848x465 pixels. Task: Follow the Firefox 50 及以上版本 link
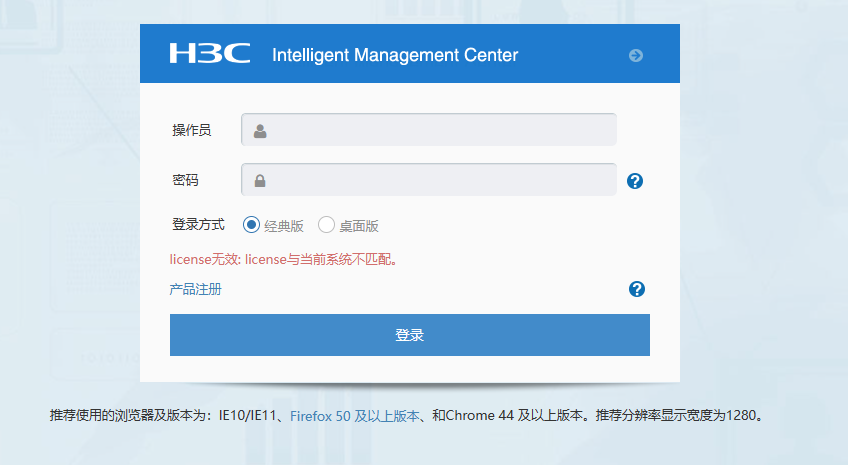pyautogui.click(x=356, y=416)
